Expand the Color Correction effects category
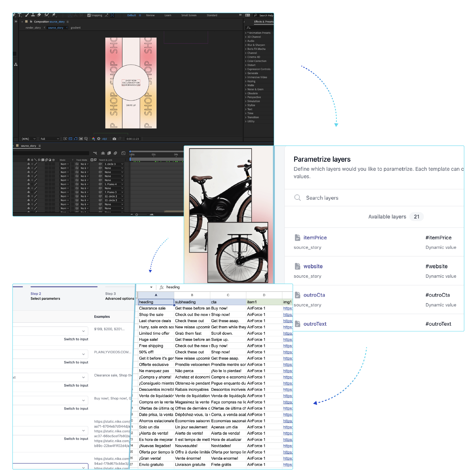Viewport: 476px width, 476px height. (257, 61)
